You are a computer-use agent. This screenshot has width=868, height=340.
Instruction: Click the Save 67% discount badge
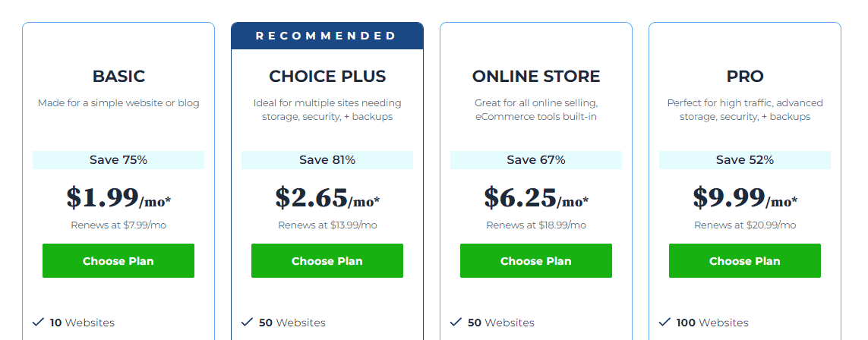(536, 160)
